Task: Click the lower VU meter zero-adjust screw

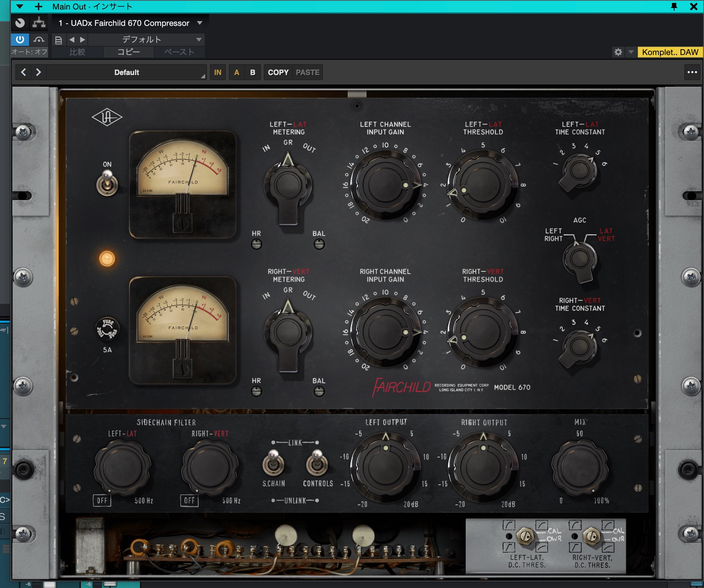Action: pyautogui.click(x=182, y=370)
